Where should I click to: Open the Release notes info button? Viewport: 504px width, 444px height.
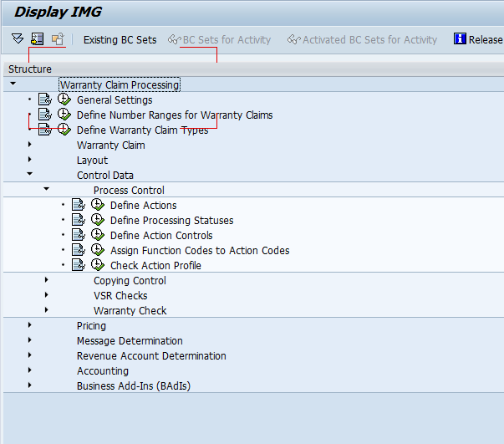pos(478,39)
